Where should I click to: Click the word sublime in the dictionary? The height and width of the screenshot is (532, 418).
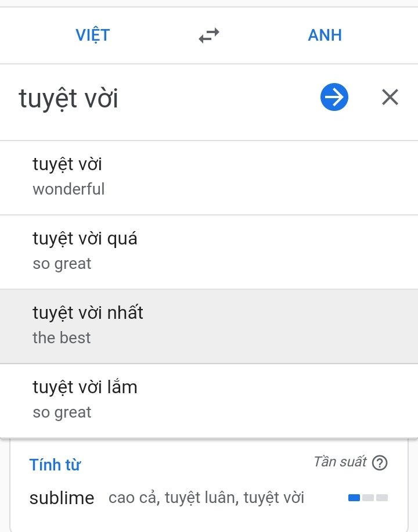(62, 498)
